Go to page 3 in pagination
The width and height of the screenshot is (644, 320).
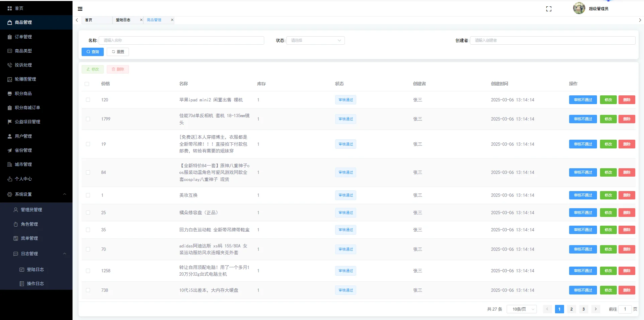tap(584, 309)
